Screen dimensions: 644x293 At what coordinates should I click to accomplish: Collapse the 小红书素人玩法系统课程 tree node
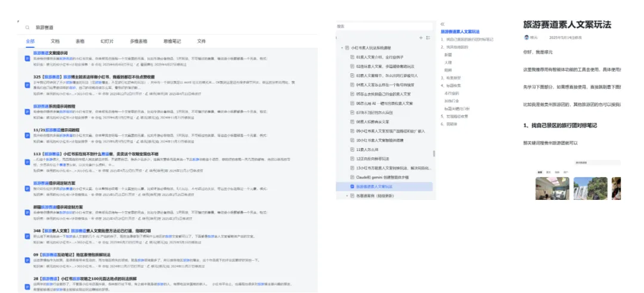[x=341, y=48]
